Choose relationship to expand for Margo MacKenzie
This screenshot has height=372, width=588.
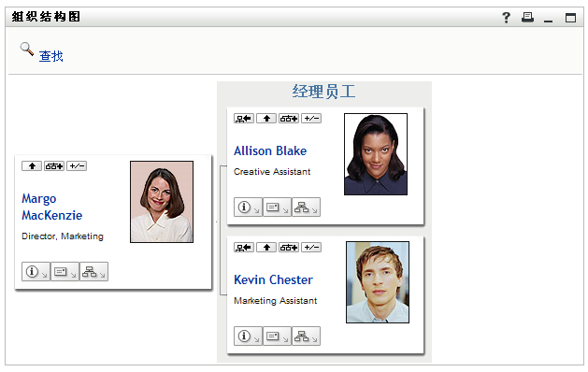[54, 166]
